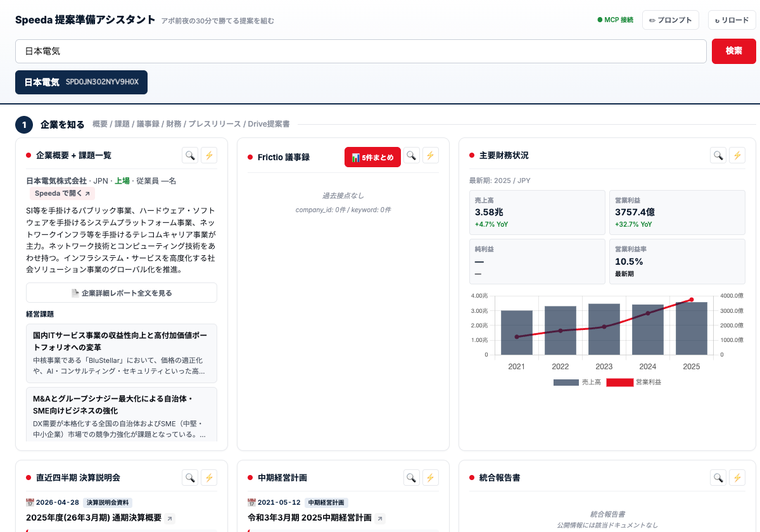Click lightning icon in 統合報告書 card
Screen dimensions: 760x532
coord(737,478)
